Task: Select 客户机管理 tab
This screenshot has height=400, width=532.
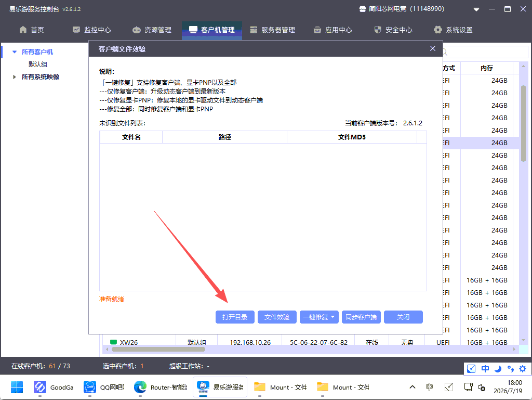Action: tap(212, 30)
